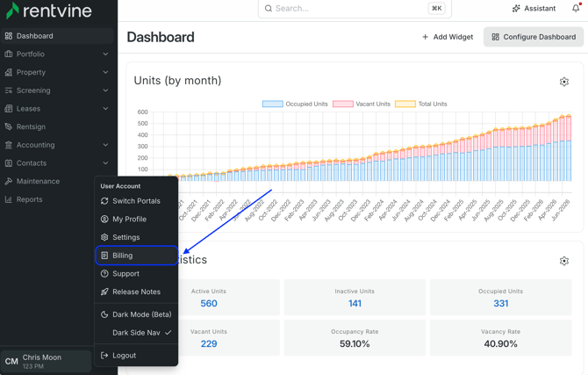This screenshot has width=588, height=375.
Task: Click the Logout icon
Action: [104, 356]
